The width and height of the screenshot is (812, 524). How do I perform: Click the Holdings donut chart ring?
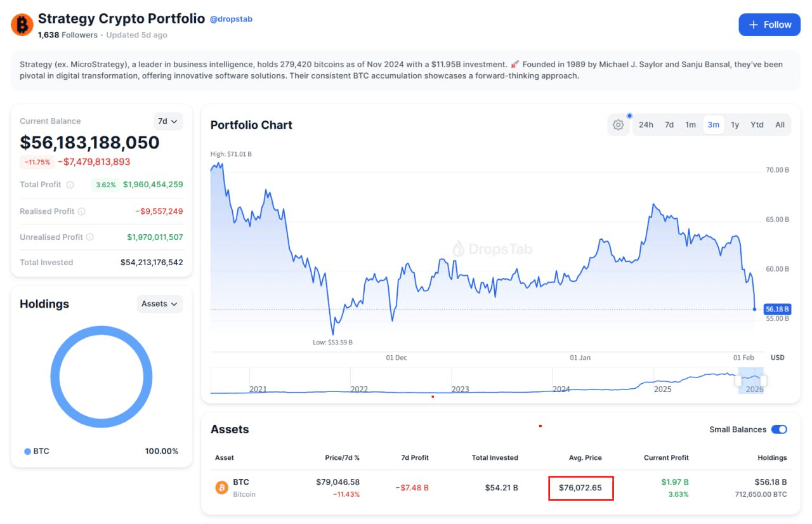click(101, 331)
